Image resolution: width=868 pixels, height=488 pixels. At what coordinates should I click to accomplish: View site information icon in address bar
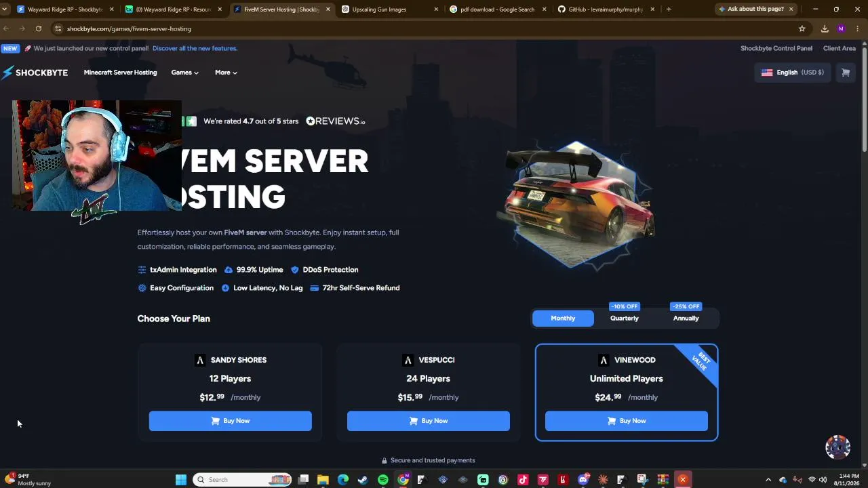point(58,28)
